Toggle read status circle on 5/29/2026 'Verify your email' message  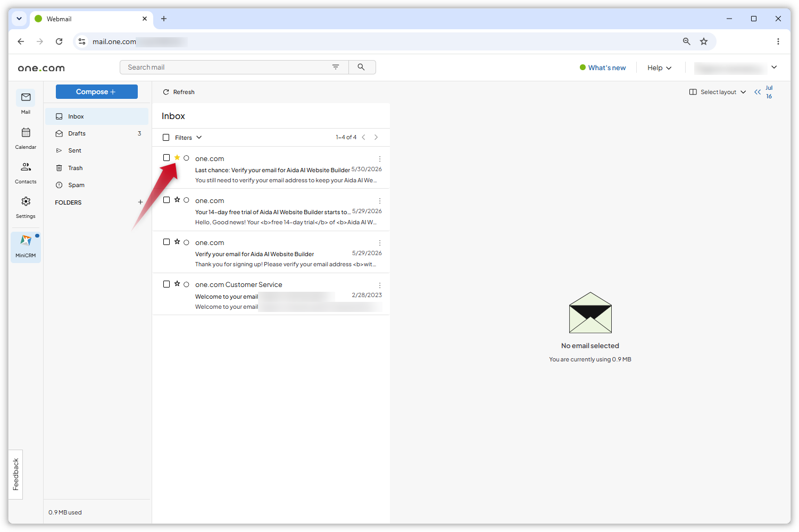pos(186,242)
